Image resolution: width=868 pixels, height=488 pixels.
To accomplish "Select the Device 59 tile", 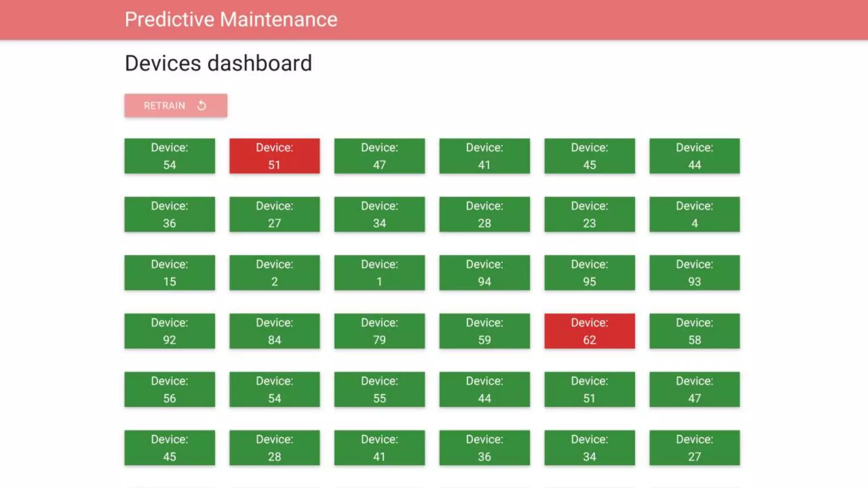I will click(484, 331).
